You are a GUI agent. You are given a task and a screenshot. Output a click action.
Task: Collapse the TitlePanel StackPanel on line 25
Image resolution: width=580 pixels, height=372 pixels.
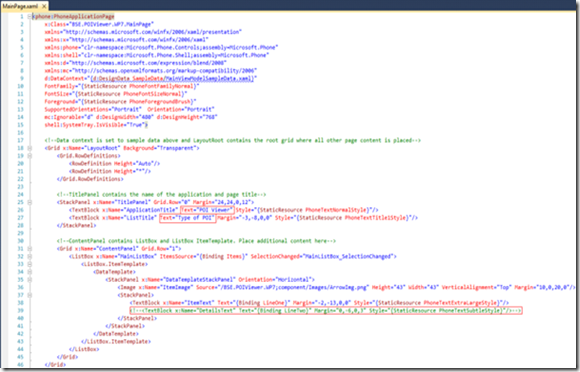click(30, 202)
